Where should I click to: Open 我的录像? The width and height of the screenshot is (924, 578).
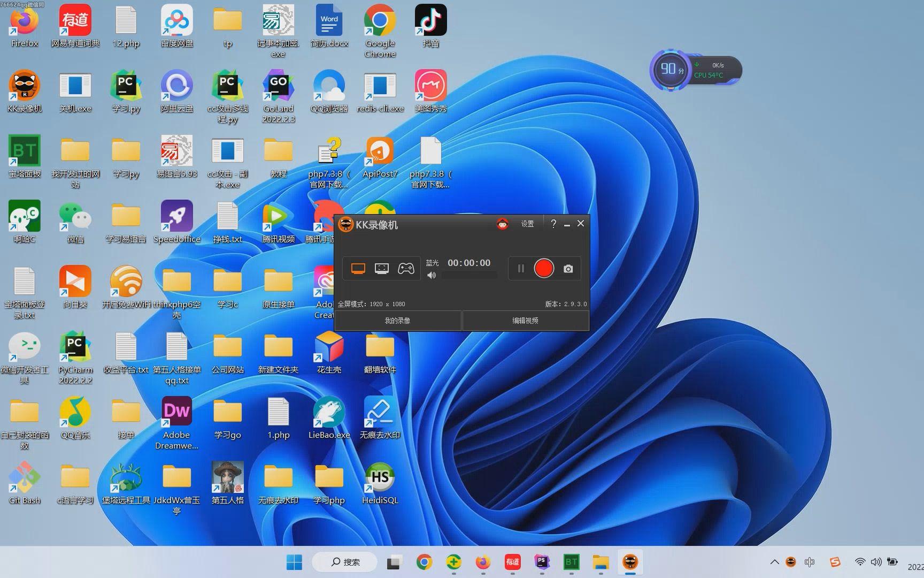(398, 321)
